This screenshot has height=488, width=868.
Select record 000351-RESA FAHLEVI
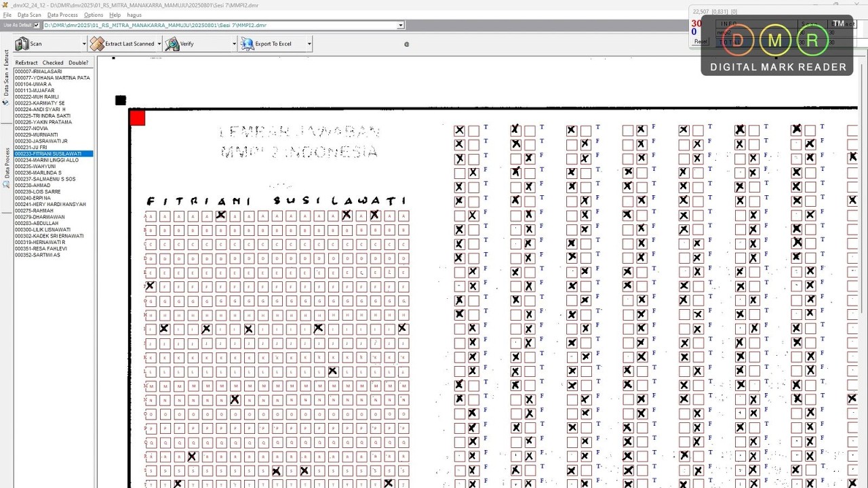pos(53,249)
